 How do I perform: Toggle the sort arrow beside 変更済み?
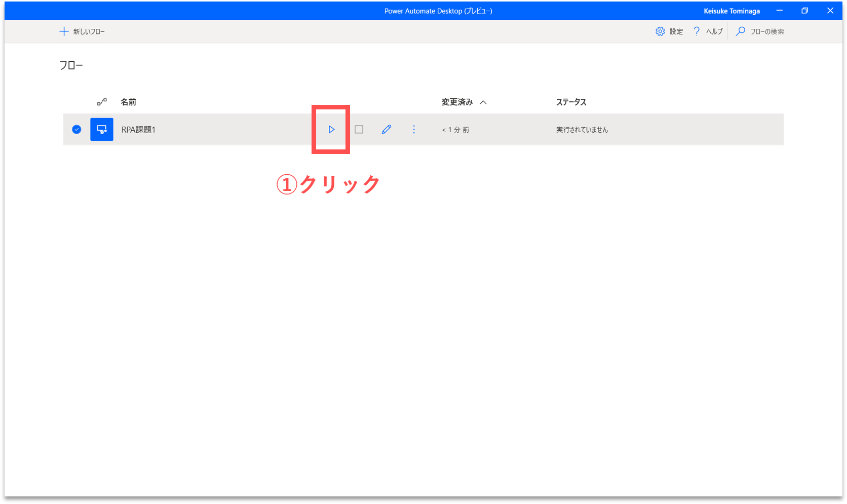click(x=483, y=102)
